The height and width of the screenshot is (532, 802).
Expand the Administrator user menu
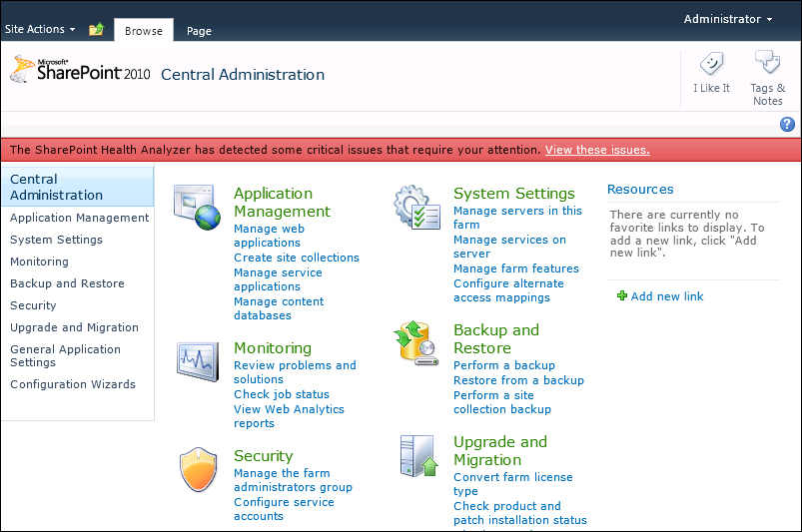coord(728,19)
